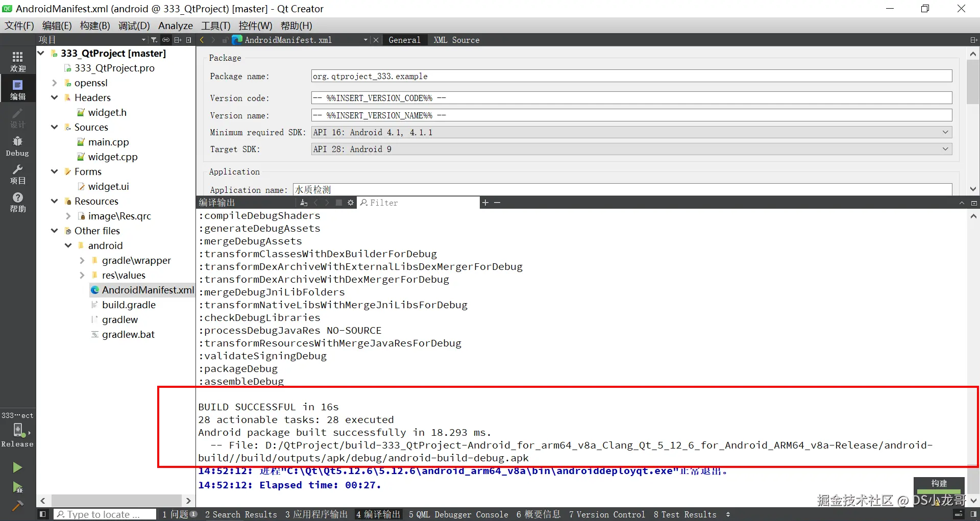Open the Minimum required SDK dropdown
The height and width of the screenshot is (521, 980).
coord(632,132)
